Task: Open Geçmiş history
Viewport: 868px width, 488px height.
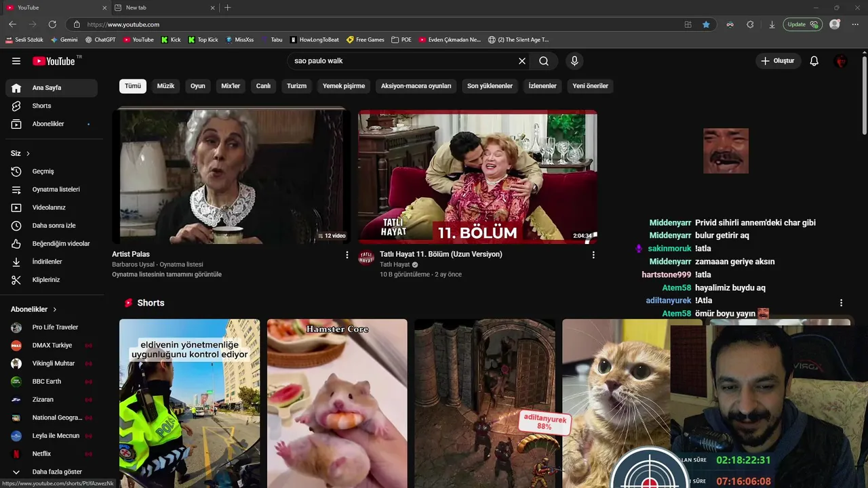Action: click(52, 171)
